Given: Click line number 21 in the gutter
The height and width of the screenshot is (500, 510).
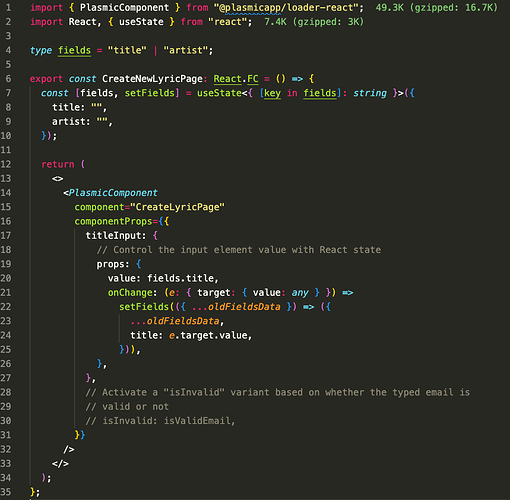Looking at the screenshot, I should tap(6, 293).
